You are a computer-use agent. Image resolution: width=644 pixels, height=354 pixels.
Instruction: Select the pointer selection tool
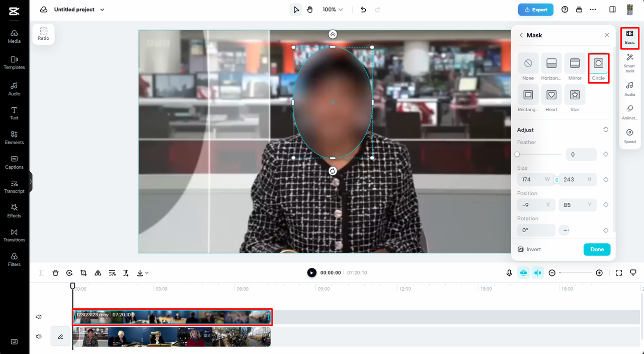click(296, 10)
